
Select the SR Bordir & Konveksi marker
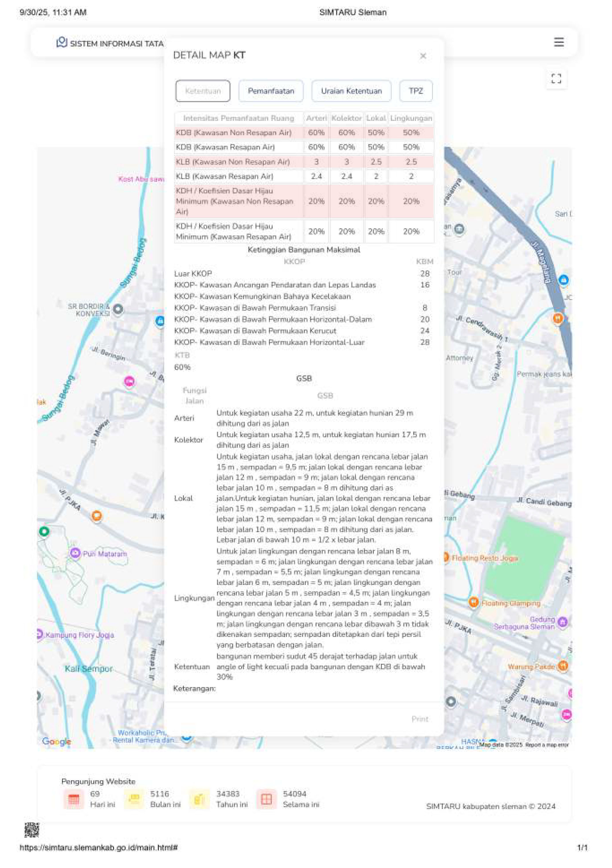point(118,309)
